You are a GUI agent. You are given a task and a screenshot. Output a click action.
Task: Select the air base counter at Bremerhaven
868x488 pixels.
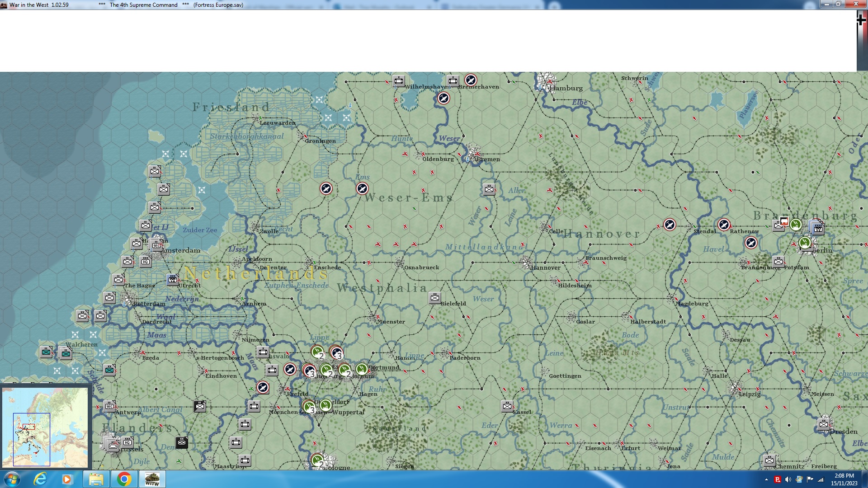pos(470,80)
